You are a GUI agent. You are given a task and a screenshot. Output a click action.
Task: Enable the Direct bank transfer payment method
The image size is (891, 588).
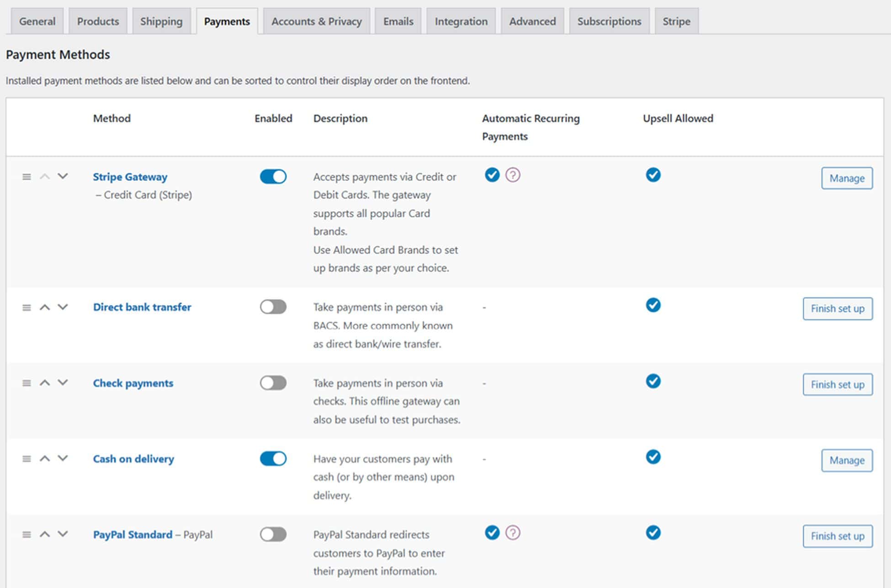tap(273, 307)
